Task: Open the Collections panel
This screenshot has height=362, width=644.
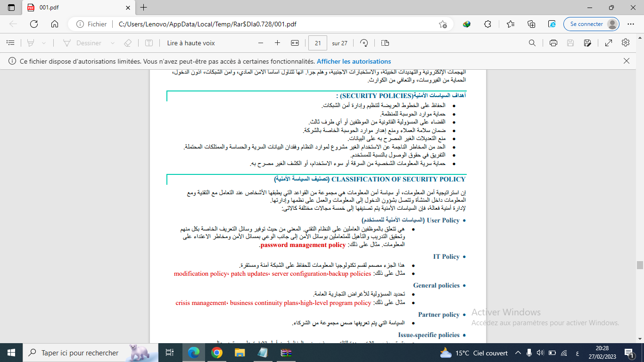Action: (x=531, y=24)
